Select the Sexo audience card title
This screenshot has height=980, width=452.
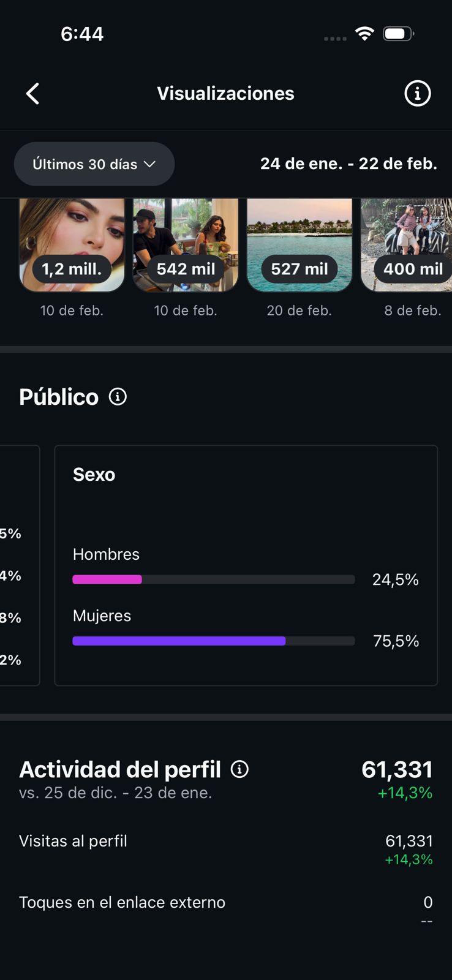tap(94, 475)
